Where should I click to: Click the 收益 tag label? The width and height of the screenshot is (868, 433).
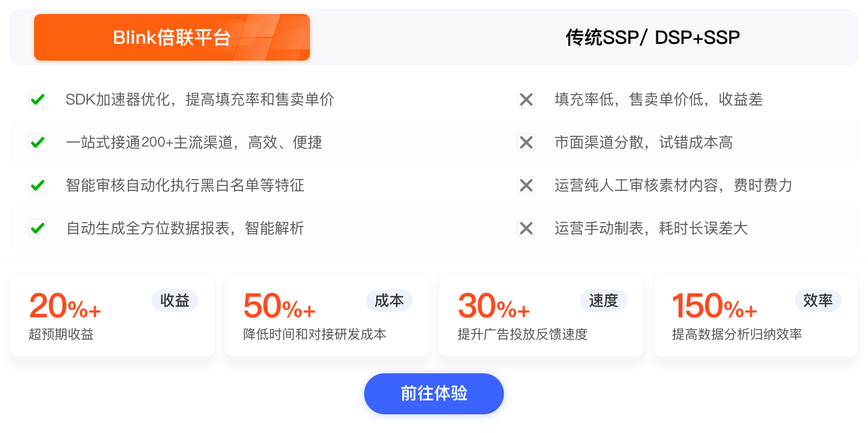tap(175, 300)
